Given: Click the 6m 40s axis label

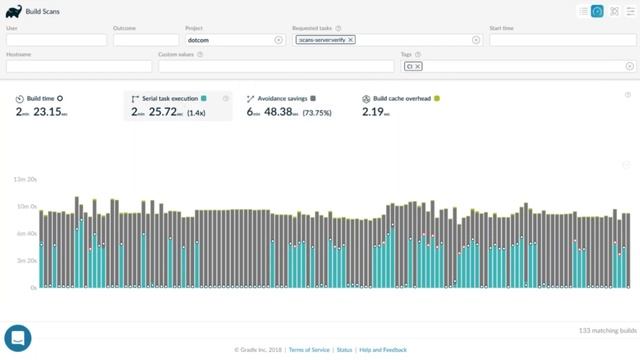Looking at the screenshot, I should (27, 233).
